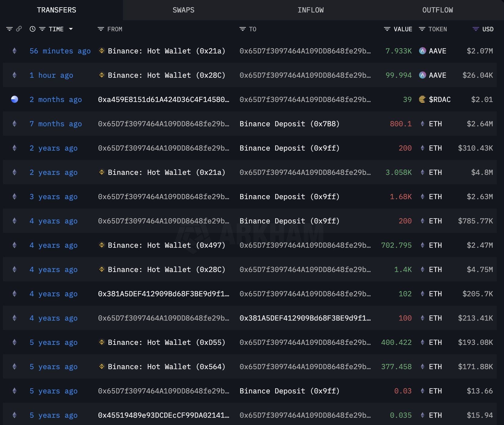Viewport: 504px width, 425px height.
Task: Select the OUTFLOW tab
Action: click(x=438, y=10)
